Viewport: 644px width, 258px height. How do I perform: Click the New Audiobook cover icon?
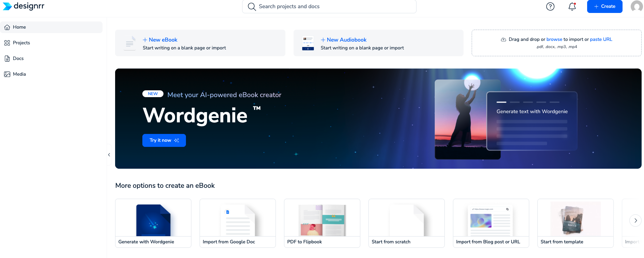pos(308,43)
